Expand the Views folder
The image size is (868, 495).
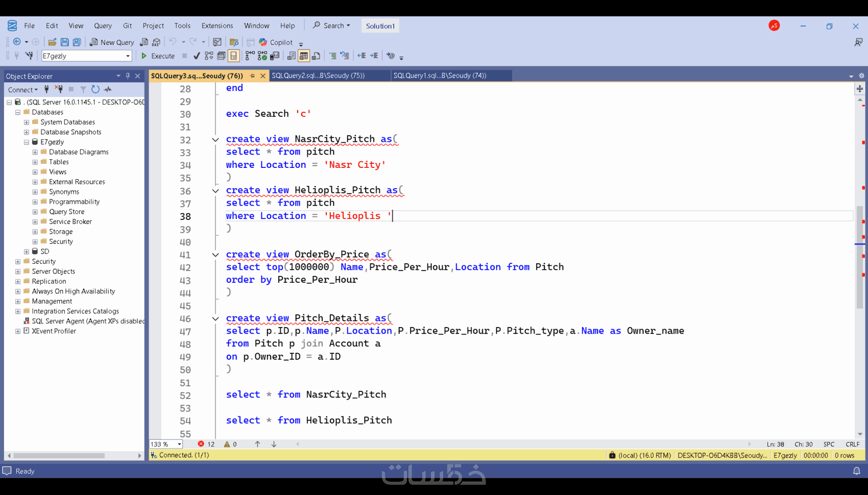click(x=35, y=172)
